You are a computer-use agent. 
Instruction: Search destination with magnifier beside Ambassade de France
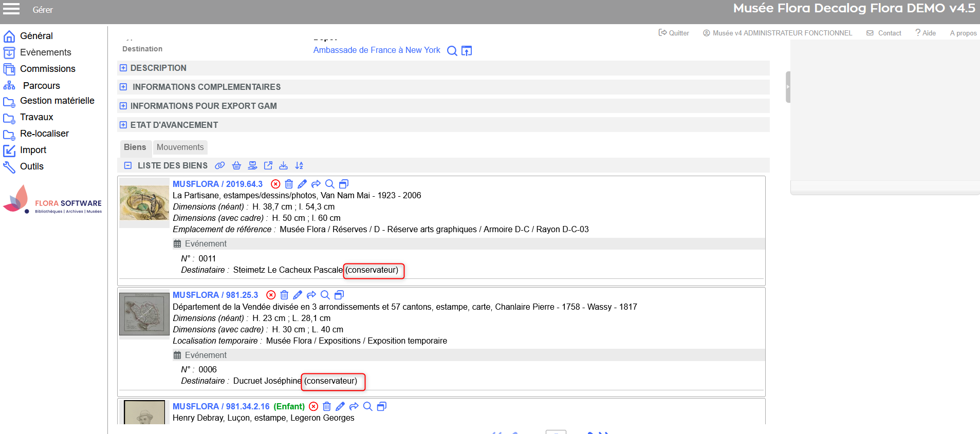click(x=452, y=50)
